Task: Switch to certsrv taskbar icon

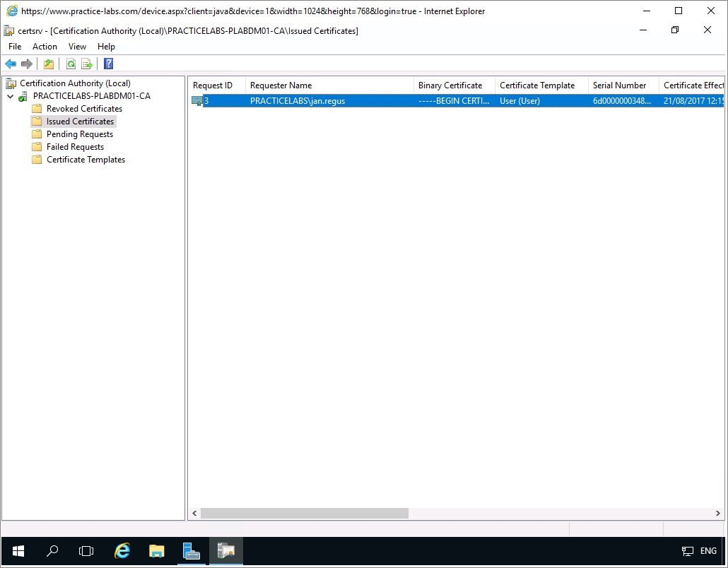Action: (x=226, y=551)
